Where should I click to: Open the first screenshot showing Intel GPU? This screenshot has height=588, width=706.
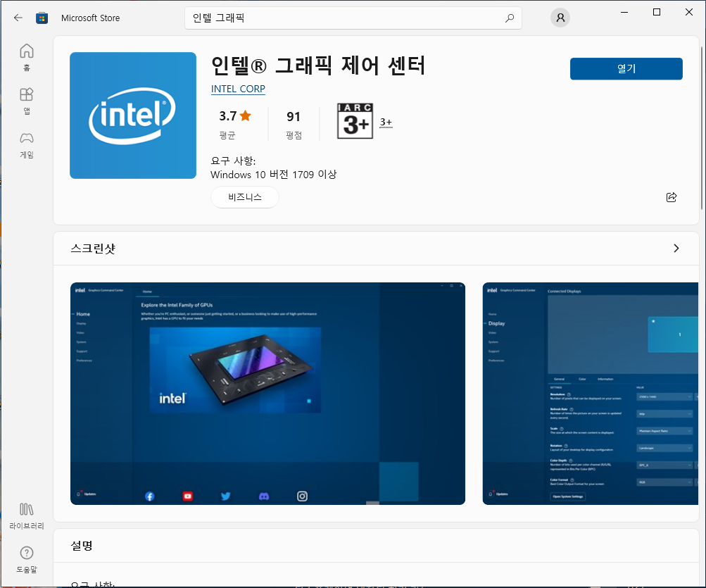(267, 394)
